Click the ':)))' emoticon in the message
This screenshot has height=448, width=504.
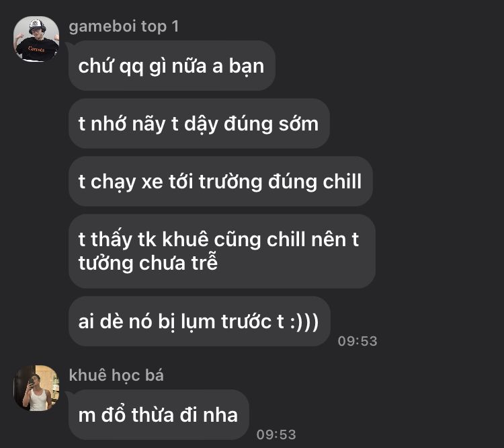(x=304, y=322)
